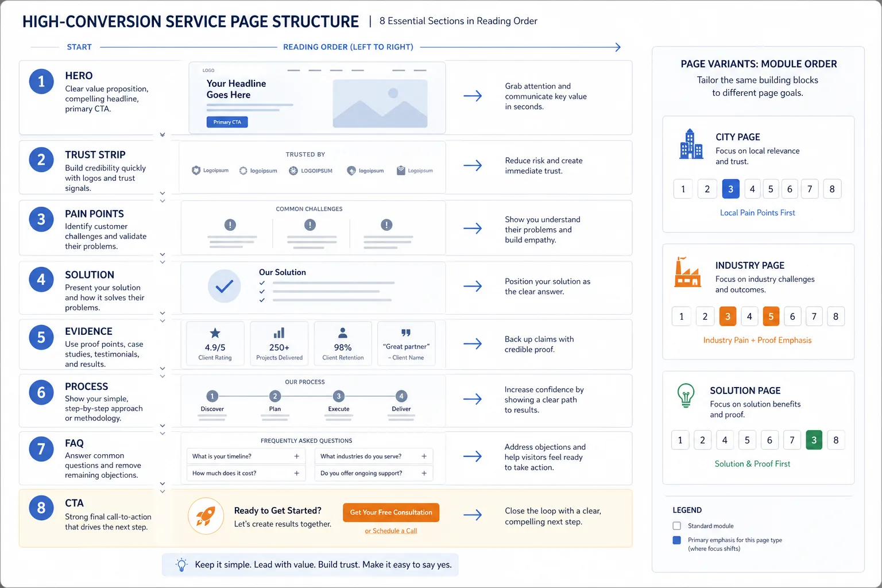Expand the 'What is your timeline?' question
882x588 pixels.
tap(246, 457)
